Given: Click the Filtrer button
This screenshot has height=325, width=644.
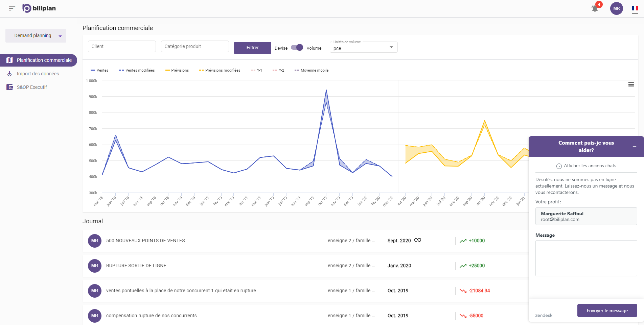Looking at the screenshot, I should pos(253,48).
